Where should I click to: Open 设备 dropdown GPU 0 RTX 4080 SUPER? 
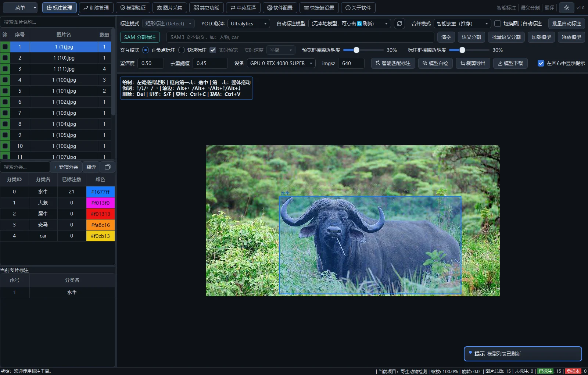[x=281, y=63]
